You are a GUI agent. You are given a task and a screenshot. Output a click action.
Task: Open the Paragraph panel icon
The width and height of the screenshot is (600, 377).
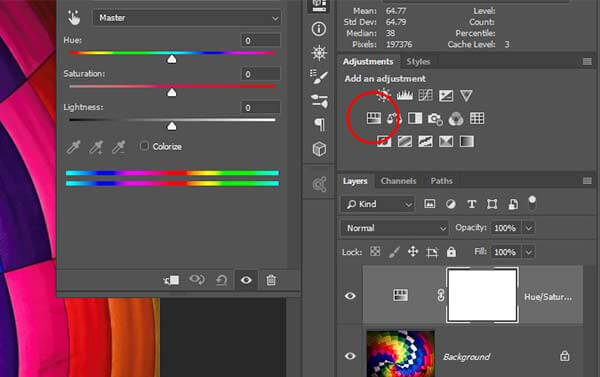click(320, 124)
